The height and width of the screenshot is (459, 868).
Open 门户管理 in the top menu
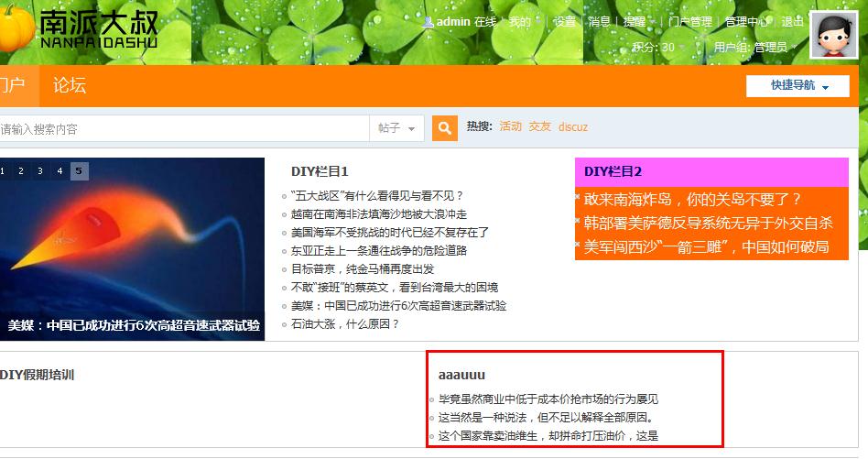(x=689, y=22)
